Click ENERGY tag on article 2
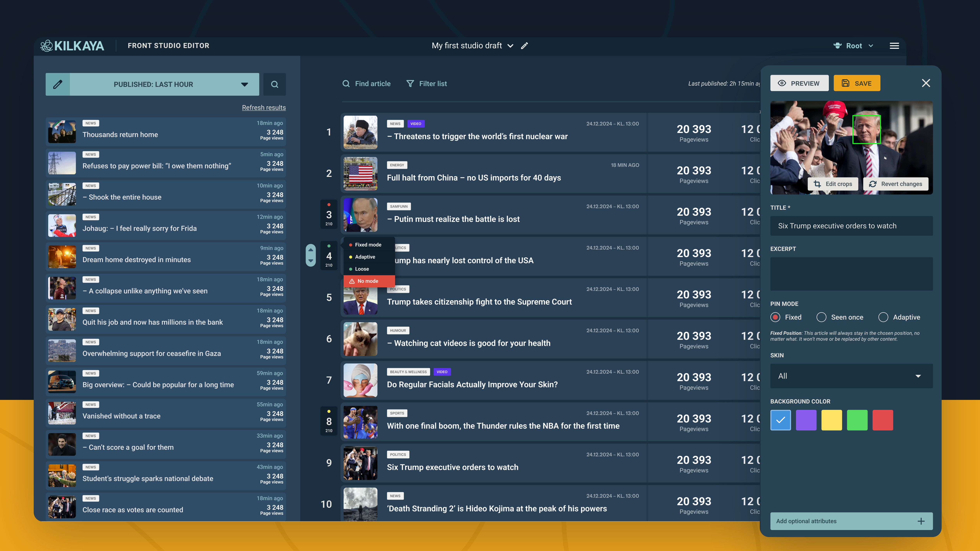 397,165
